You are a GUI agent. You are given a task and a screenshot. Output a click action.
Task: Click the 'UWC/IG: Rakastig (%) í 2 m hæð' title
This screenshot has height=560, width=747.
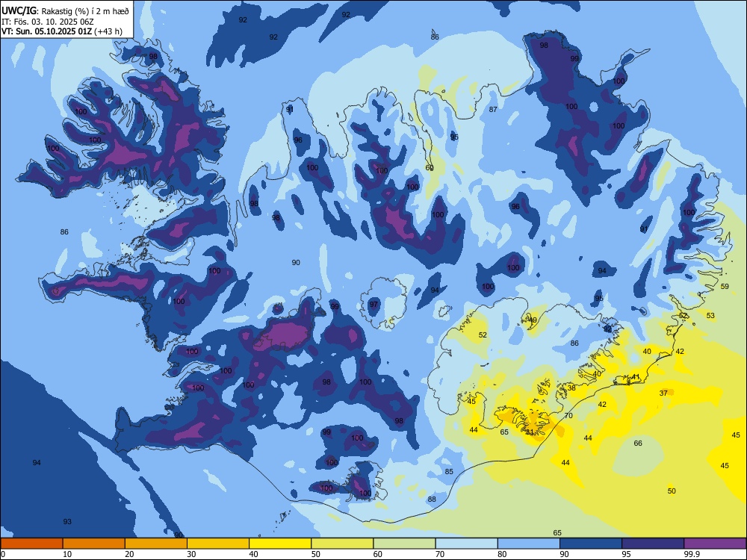[65, 10]
